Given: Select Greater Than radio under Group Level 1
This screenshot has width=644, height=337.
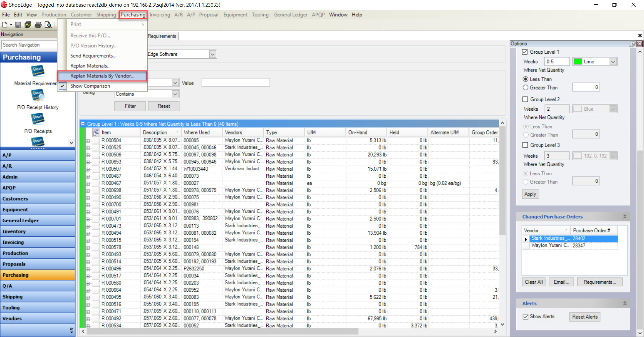Looking at the screenshot, I should (x=526, y=88).
